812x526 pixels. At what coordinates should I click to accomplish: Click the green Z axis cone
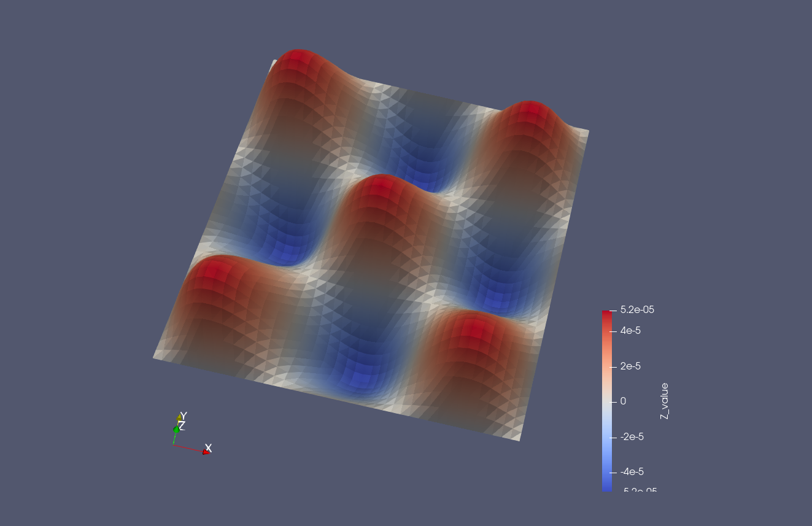point(176,430)
